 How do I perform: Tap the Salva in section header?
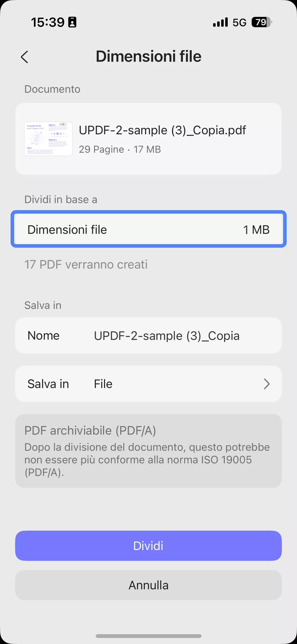click(43, 305)
